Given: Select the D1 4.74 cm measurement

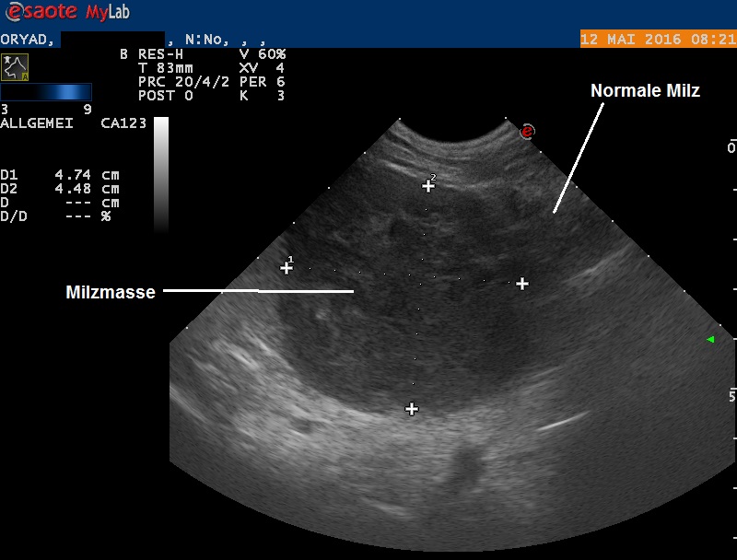Looking at the screenshot, I should (x=61, y=174).
